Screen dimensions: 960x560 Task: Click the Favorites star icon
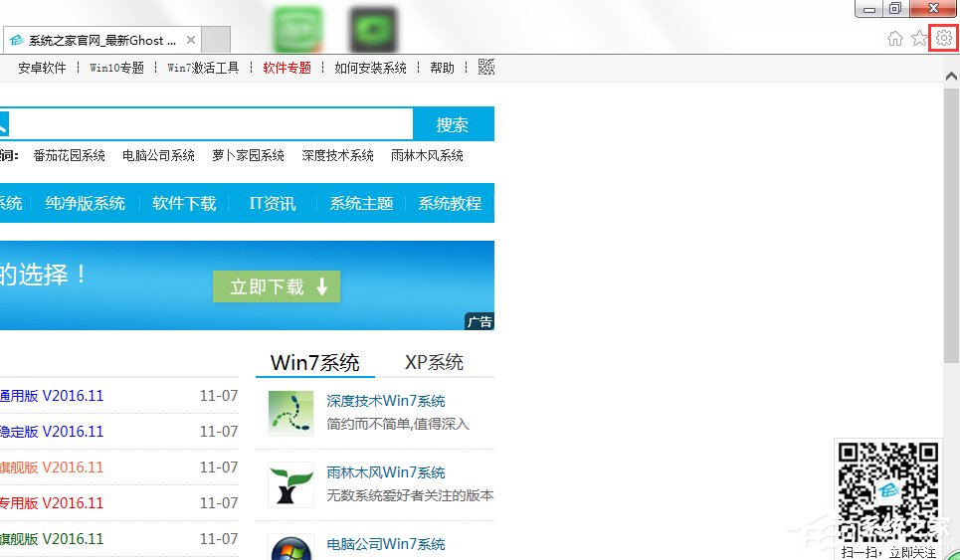click(x=919, y=38)
